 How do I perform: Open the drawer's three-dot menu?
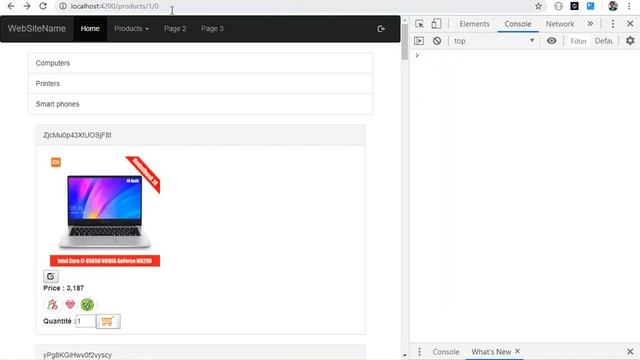coord(419,351)
